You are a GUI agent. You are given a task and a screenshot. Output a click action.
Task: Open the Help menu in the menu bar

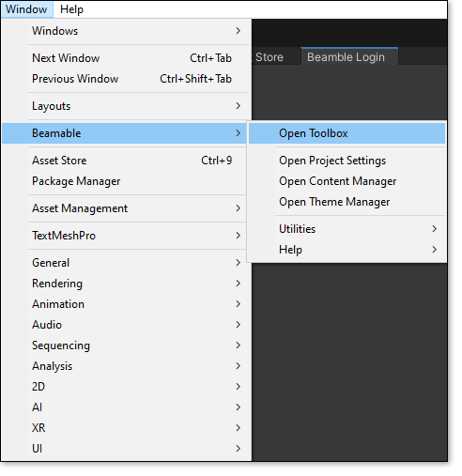(x=71, y=9)
